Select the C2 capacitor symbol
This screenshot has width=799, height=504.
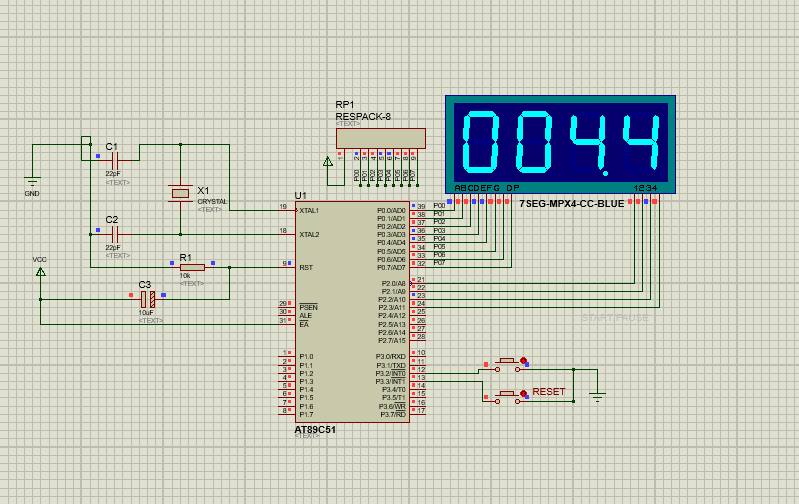point(115,234)
